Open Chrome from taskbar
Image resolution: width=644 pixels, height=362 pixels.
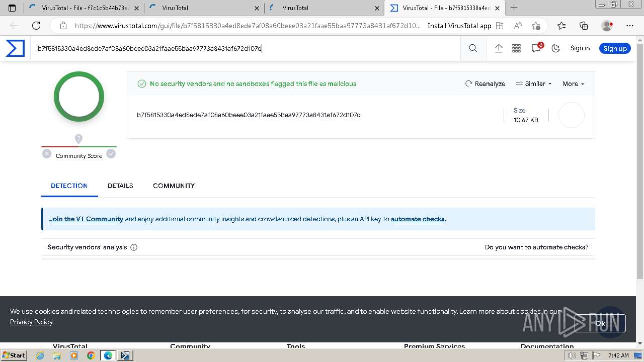click(x=91, y=355)
